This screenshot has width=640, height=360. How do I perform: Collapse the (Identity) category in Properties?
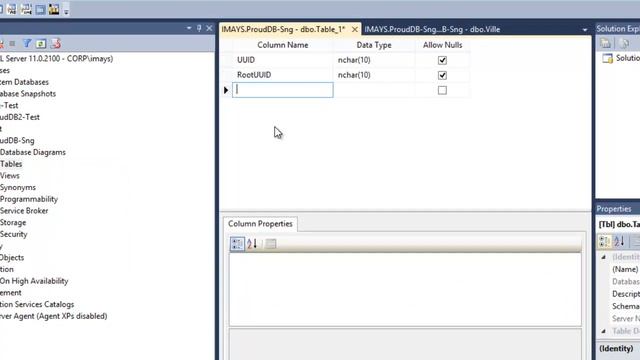pyautogui.click(x=604, y=257)
